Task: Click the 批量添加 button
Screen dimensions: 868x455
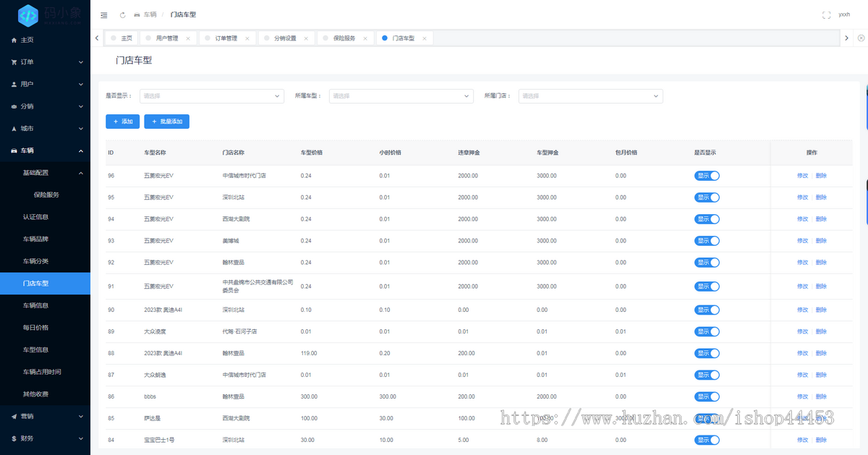Action: click(166, 122)
